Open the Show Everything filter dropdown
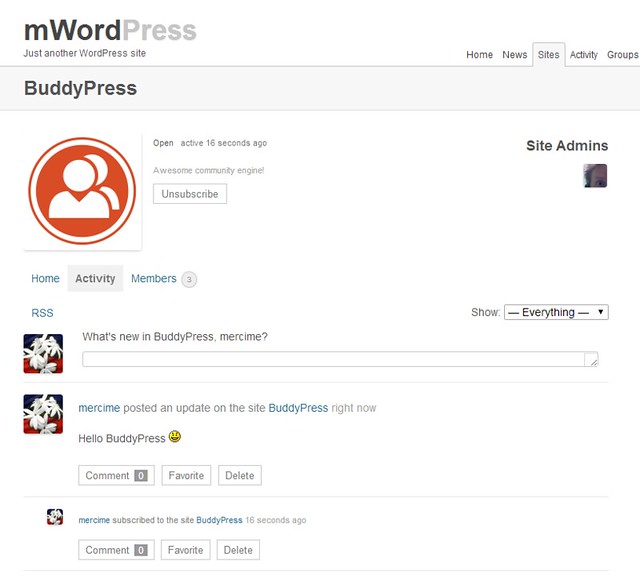This screenshot has width=640, height=578. 556,312
